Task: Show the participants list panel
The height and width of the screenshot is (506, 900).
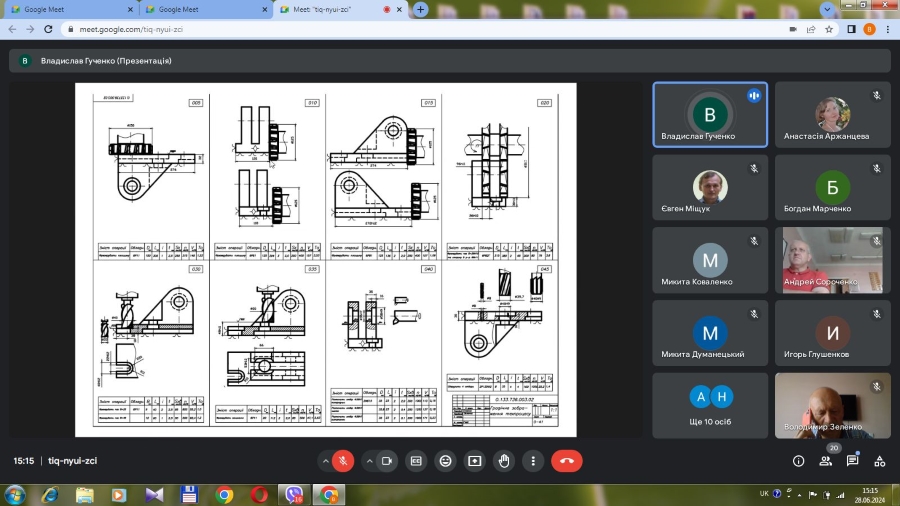Action: pyautogui.click(x=825, y=461)
